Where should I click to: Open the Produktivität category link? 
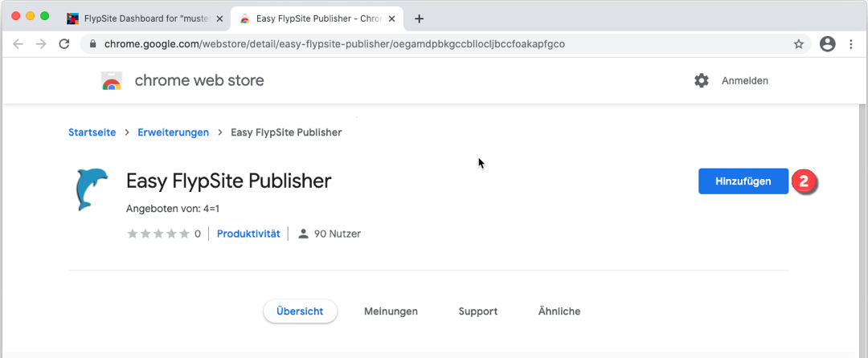248,234
